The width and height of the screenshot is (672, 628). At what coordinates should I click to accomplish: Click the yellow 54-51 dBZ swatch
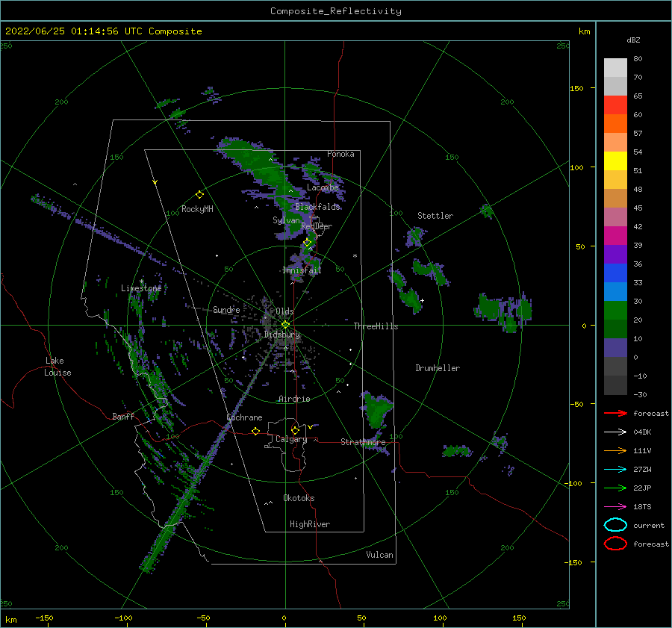(x=615, y=161)
